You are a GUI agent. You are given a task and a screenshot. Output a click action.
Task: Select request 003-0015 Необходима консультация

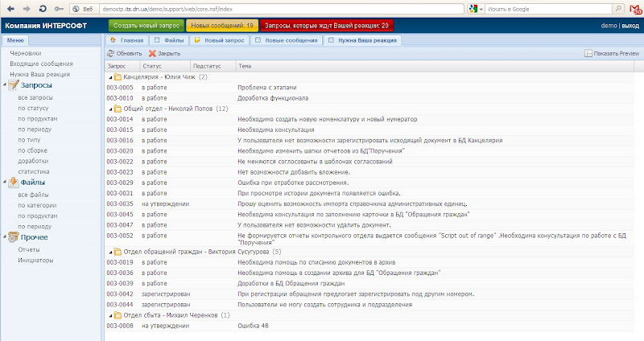[369, 129]
